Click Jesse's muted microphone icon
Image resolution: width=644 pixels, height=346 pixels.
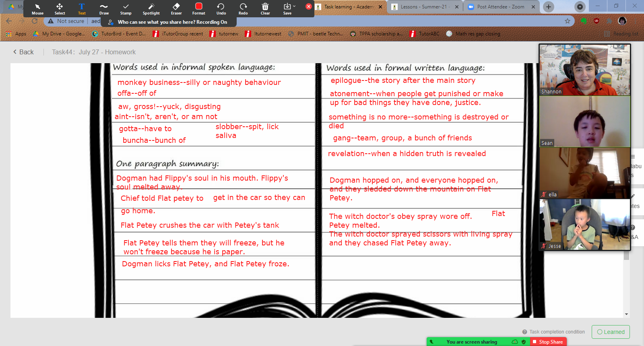tap(544, 246)
